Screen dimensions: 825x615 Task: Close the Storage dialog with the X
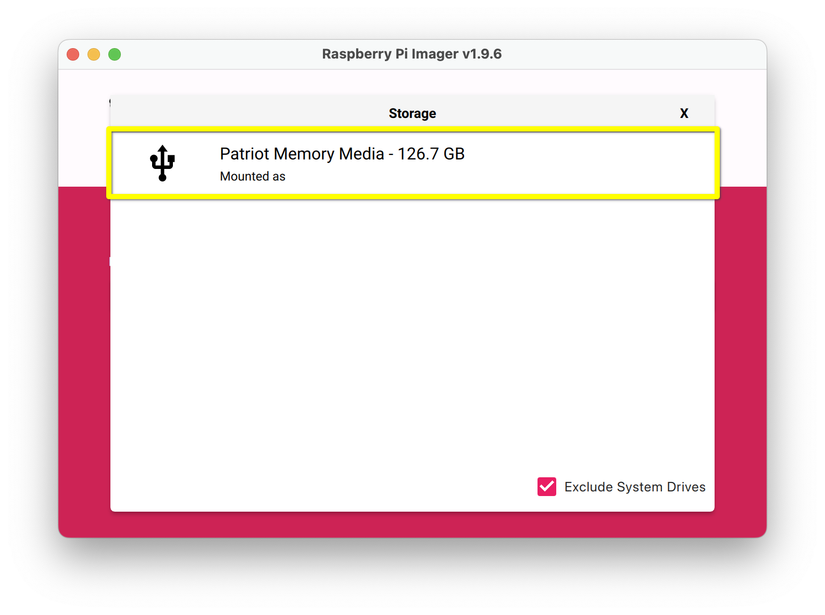coord(684,113)
